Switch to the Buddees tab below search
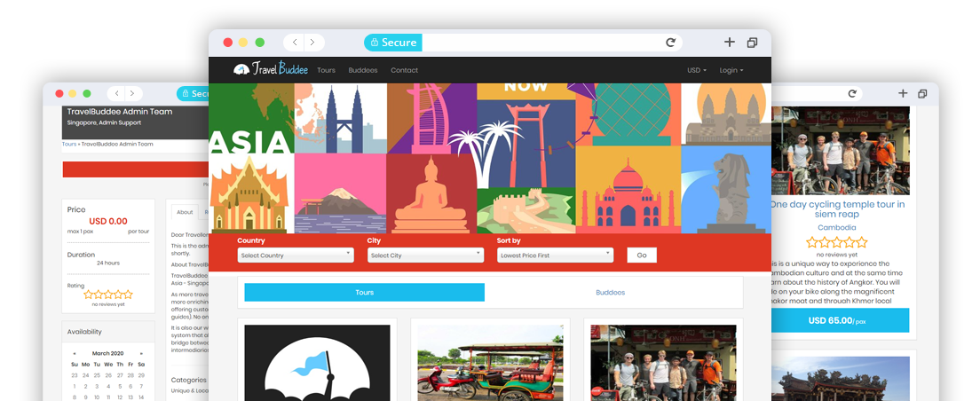Viewport: 980px width, 401px height. [x=610, y=292]
